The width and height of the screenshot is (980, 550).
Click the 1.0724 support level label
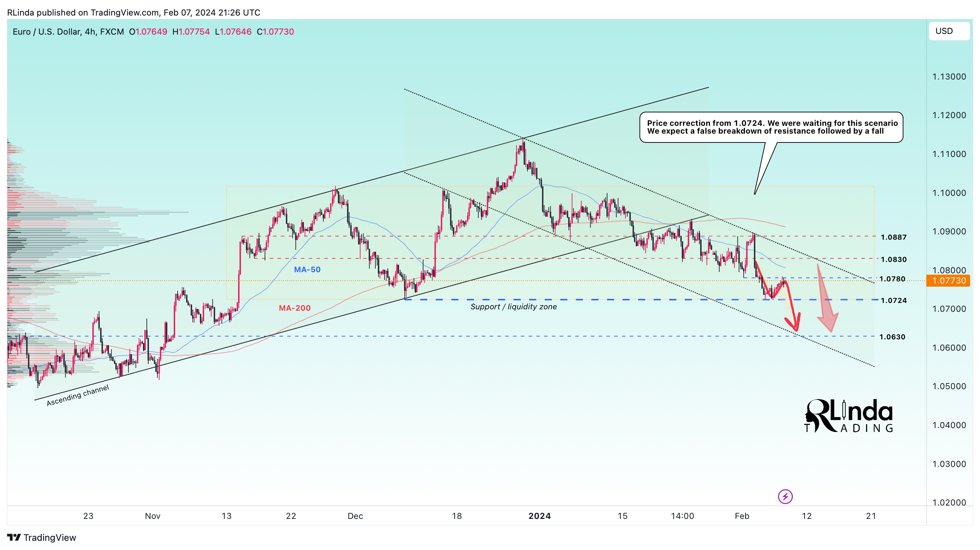coord(894,300)
